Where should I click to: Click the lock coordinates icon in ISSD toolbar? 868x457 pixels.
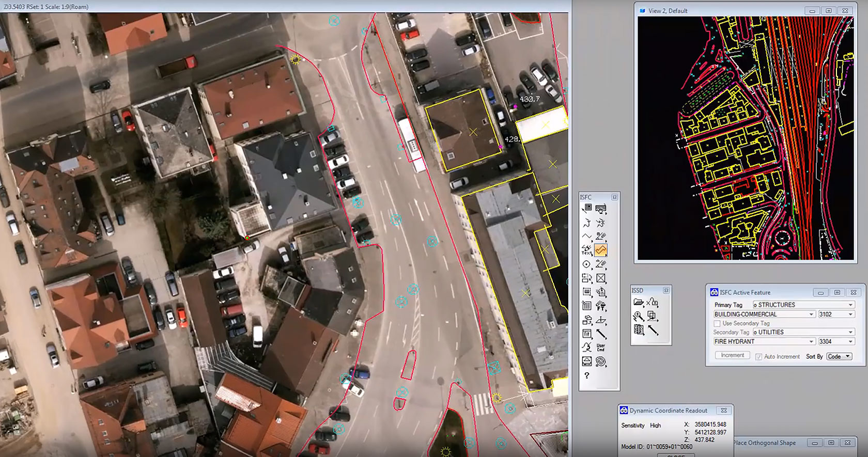[653, 302]
